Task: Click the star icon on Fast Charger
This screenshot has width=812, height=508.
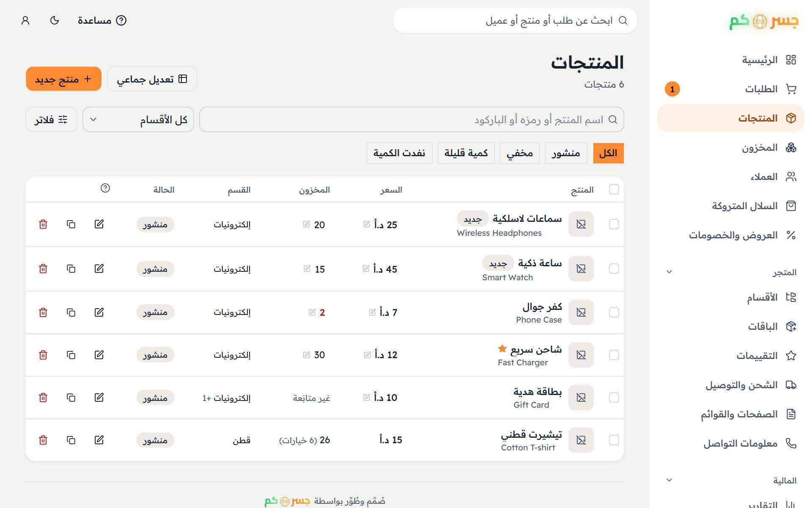Action: click(502, 349)
